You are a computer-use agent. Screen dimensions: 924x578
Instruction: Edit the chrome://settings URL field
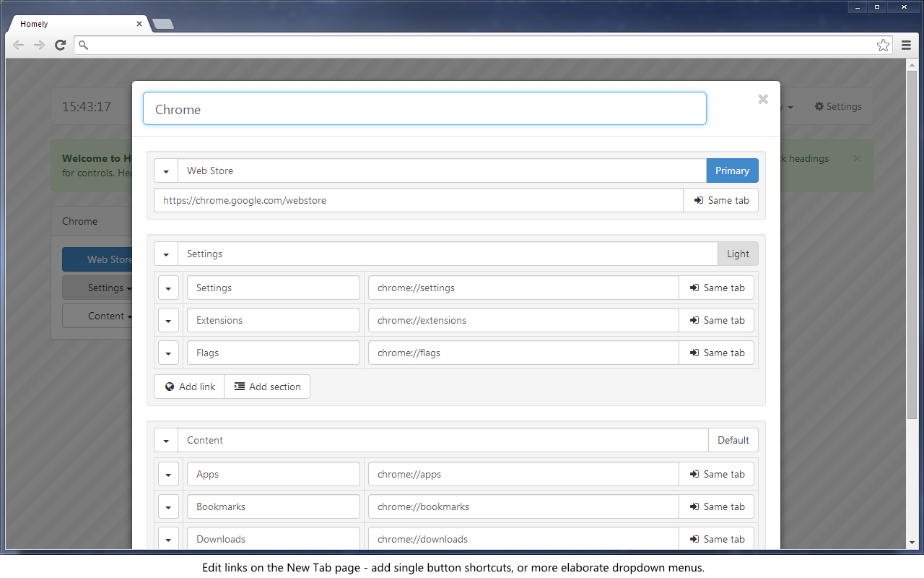[523, 288]
